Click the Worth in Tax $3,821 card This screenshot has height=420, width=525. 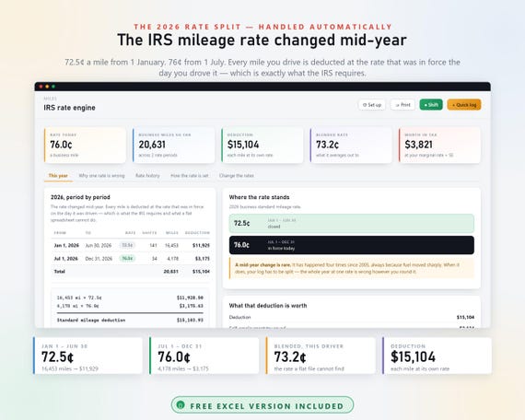[439, 145]
